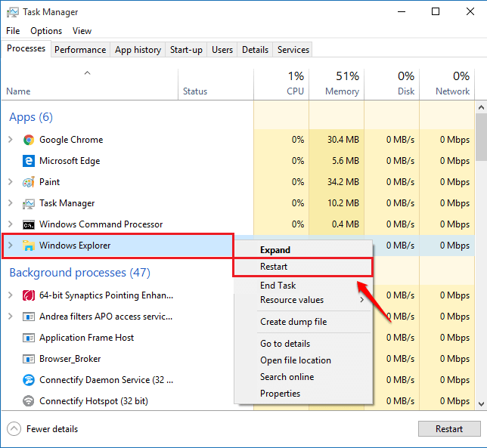487x448 pixels.
Task: Choose End Task in context menu
Action: tap(303, 286)
